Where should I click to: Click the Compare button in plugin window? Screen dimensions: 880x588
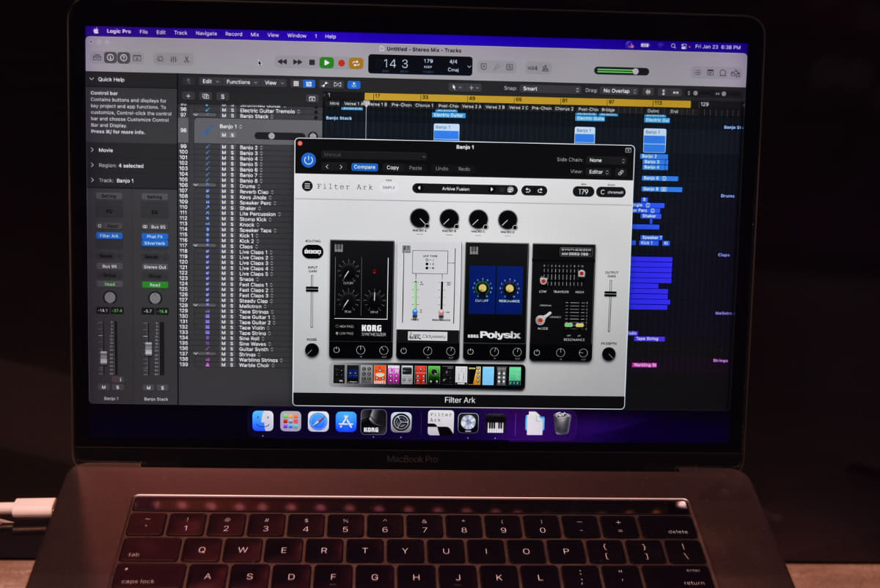(364, 167)
